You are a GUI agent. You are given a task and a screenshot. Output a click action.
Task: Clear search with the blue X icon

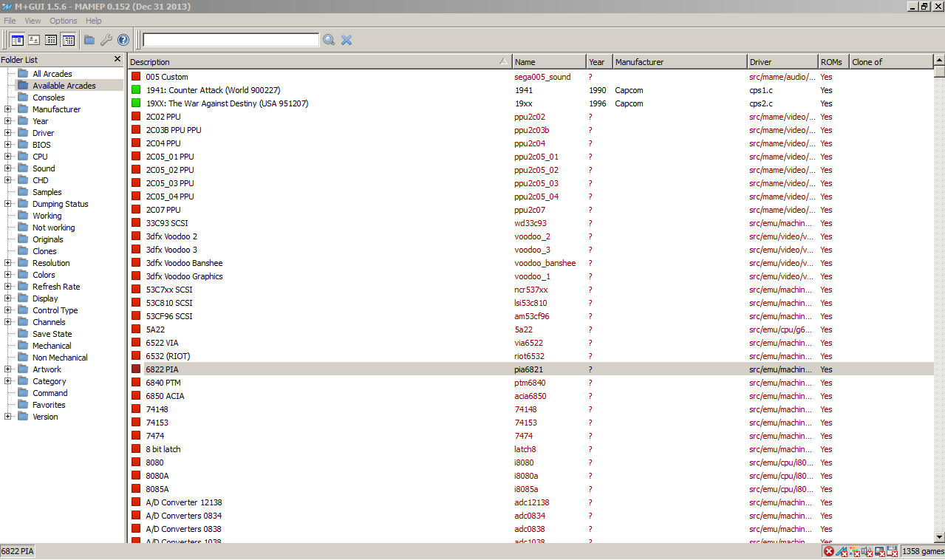click(347, 40)
